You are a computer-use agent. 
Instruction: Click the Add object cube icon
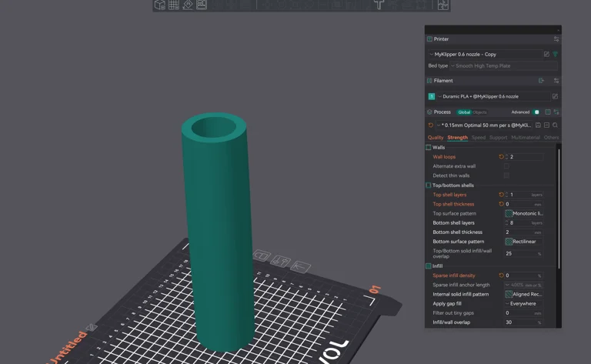[x=160, y=5]
